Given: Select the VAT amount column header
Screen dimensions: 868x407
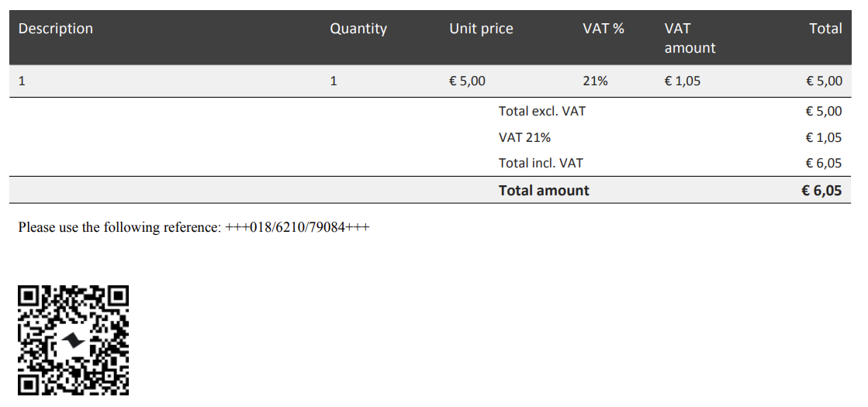Looking at the screenshot, I should coord(690,38).
